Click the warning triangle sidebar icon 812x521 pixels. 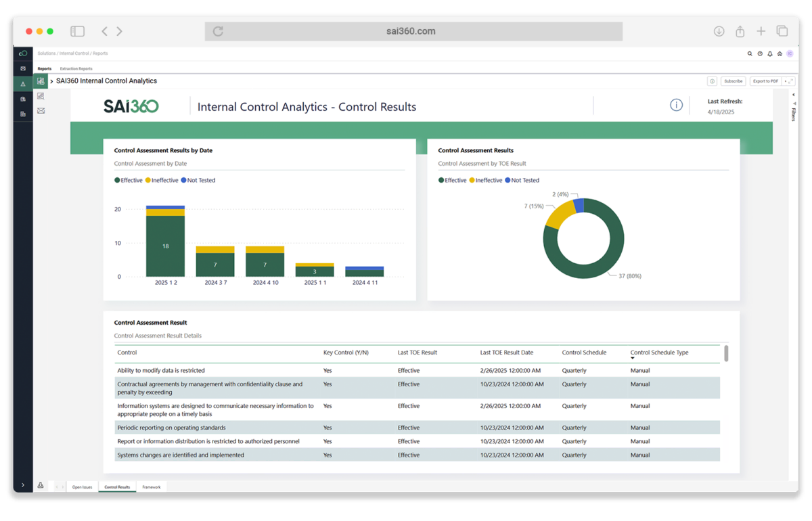[23, 84]
